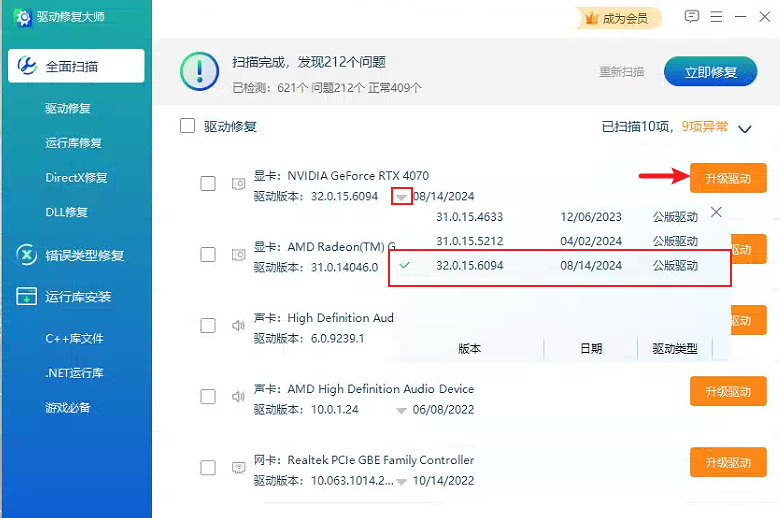This screenshot has height=518, width=780.
Task: Click the graphics card icon for AMD Radeon
Action: (x=238, y=255)
